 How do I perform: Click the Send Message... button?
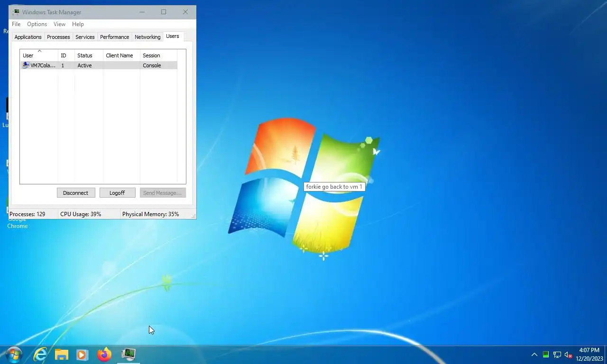[x=163, y=193]
